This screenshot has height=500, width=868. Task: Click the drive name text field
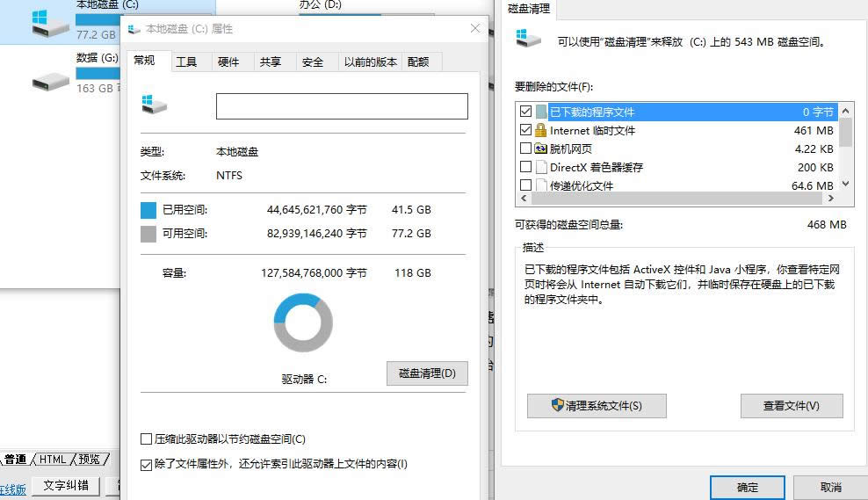point(342,106)
